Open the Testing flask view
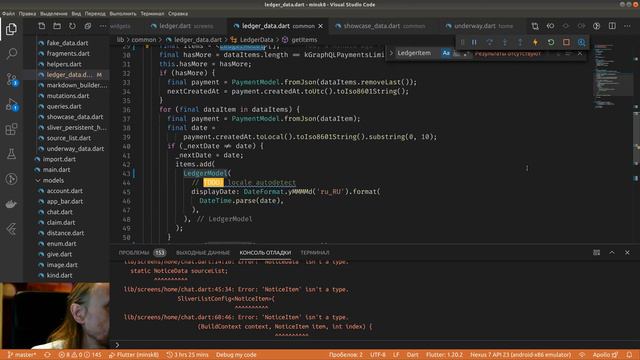 click(x=11, y=154)
